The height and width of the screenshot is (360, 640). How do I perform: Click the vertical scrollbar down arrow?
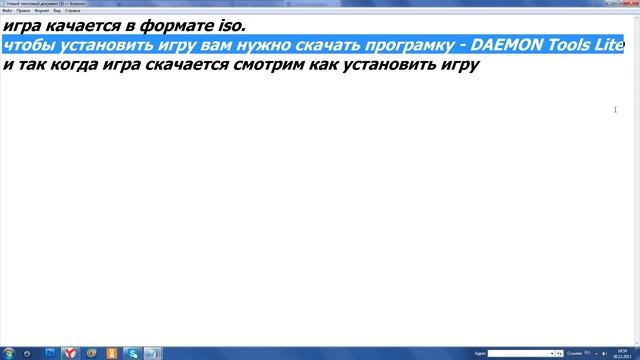[637, 343]
